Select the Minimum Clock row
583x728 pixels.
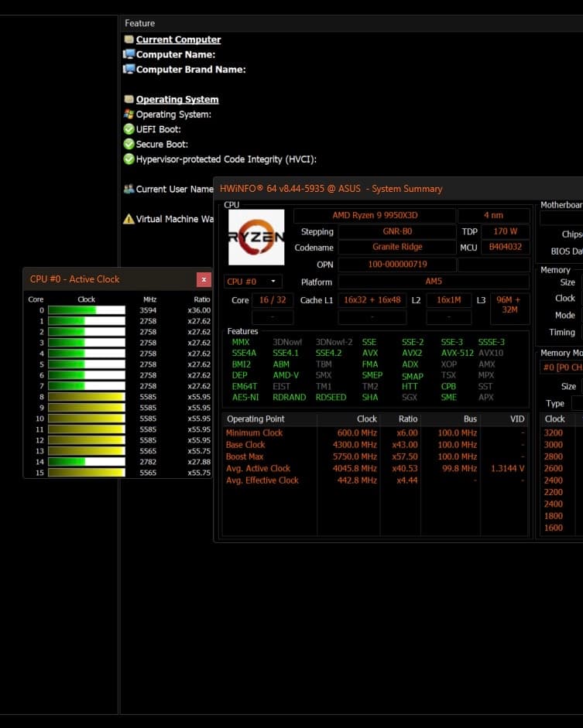click(x=376, y=432)
